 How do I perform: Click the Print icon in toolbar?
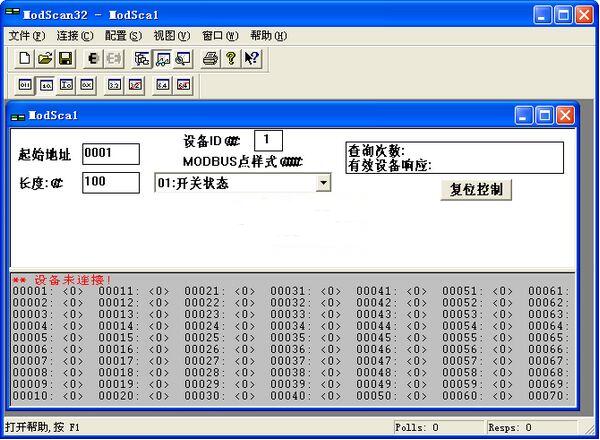pyautogui.click(x=210, y=59)
